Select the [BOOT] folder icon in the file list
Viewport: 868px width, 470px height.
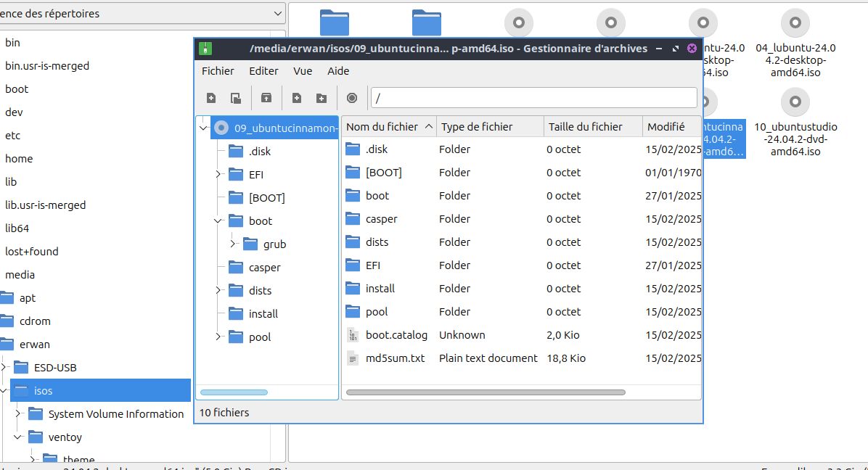353,173
